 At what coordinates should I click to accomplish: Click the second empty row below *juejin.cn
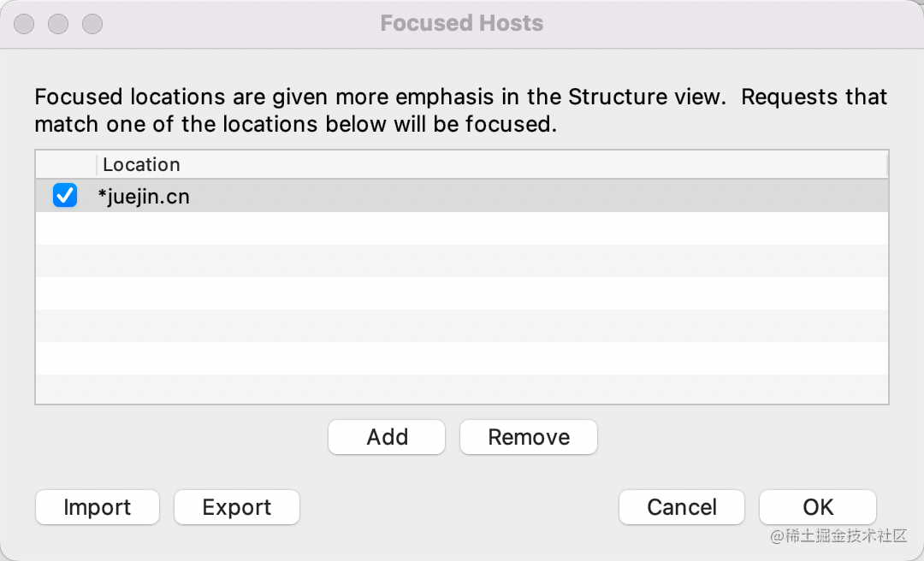pyautogui.click(x=461, y=261)
